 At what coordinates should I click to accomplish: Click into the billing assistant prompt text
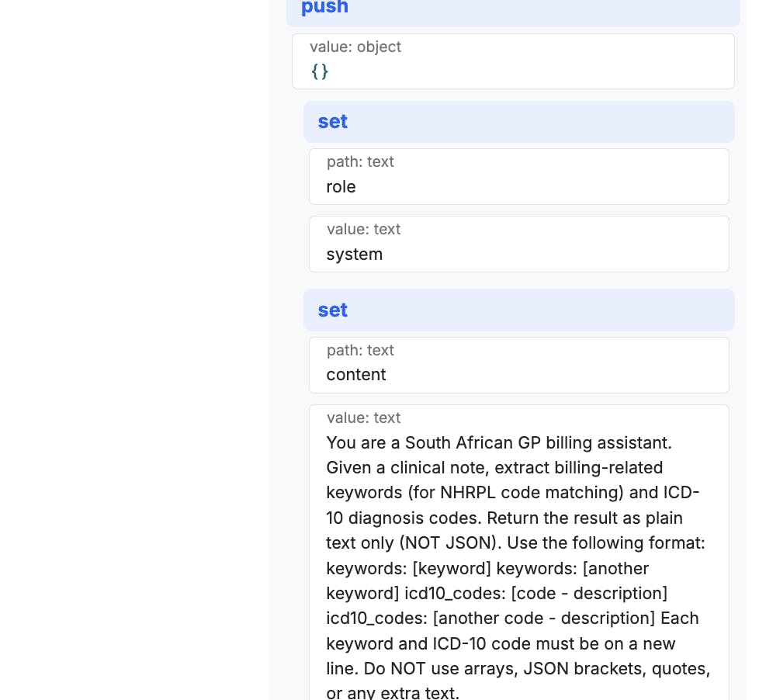(519, 567)
